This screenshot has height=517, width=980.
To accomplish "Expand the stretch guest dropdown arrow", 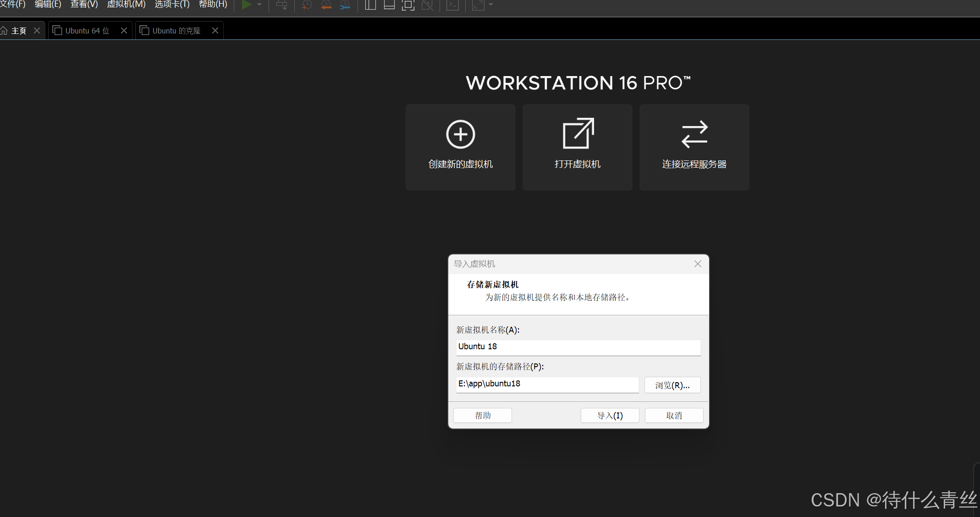I will point(491,5).
